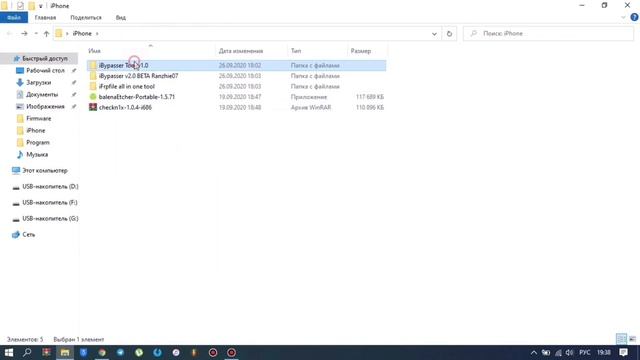Viewport: 640px width, 360px height.
Task: Open the Quick Access toolbar dropdown arrow
Action: [x=40, y=6]
